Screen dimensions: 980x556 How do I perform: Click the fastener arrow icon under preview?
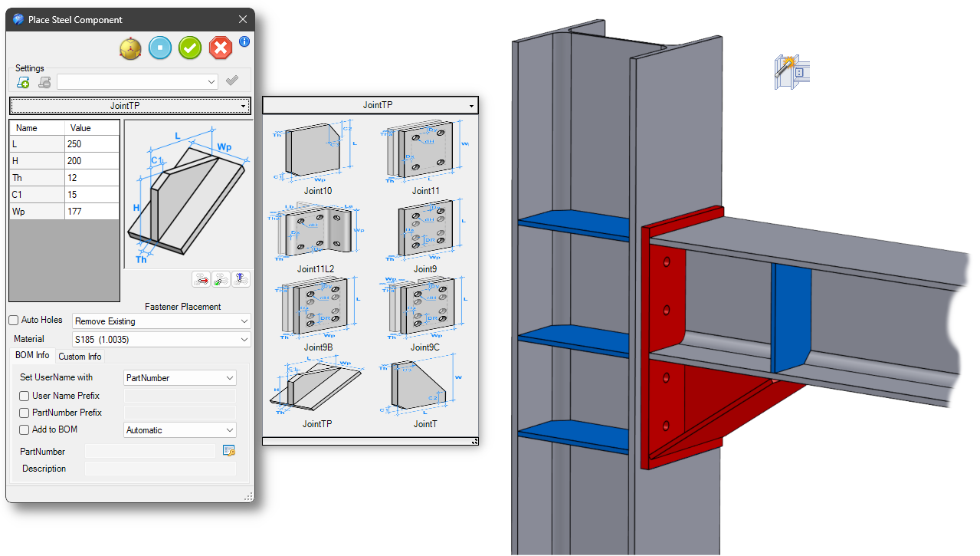202,279
